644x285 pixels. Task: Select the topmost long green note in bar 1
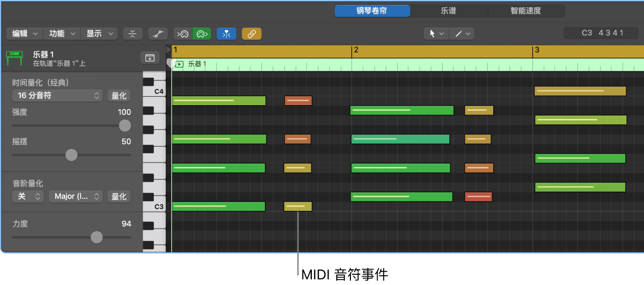click(x=219, y=101)
